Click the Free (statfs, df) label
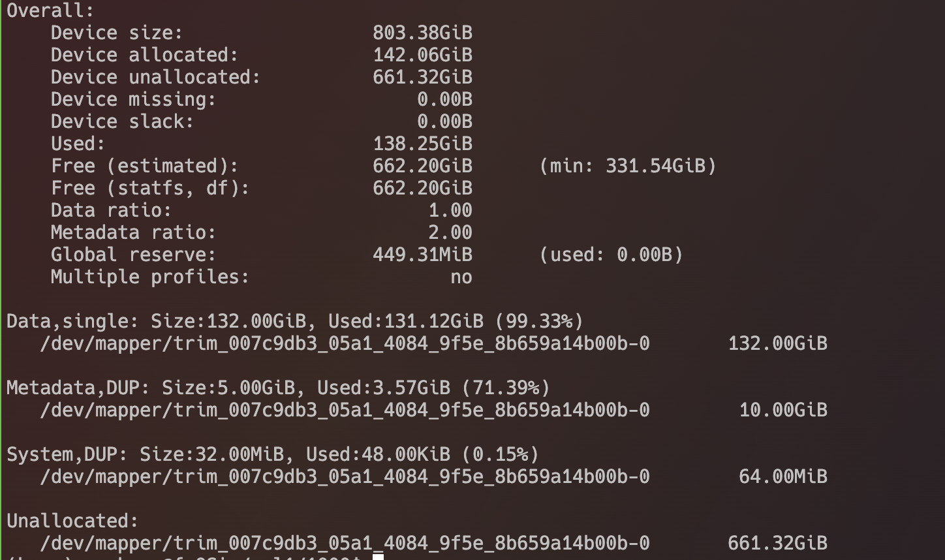This screenshot has height=560, width=945. tap(150, 188)
